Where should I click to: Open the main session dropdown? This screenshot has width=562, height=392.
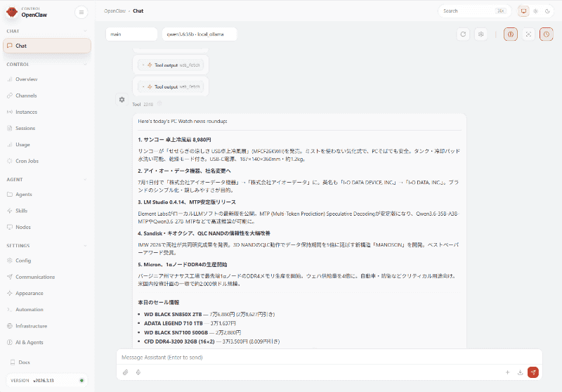tap(131, 34)
